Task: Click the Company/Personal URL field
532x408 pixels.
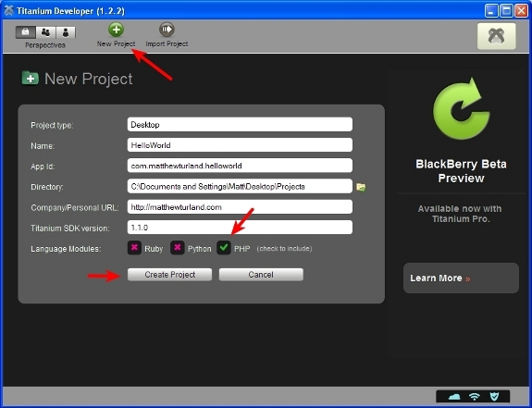Action: point(240,207)
